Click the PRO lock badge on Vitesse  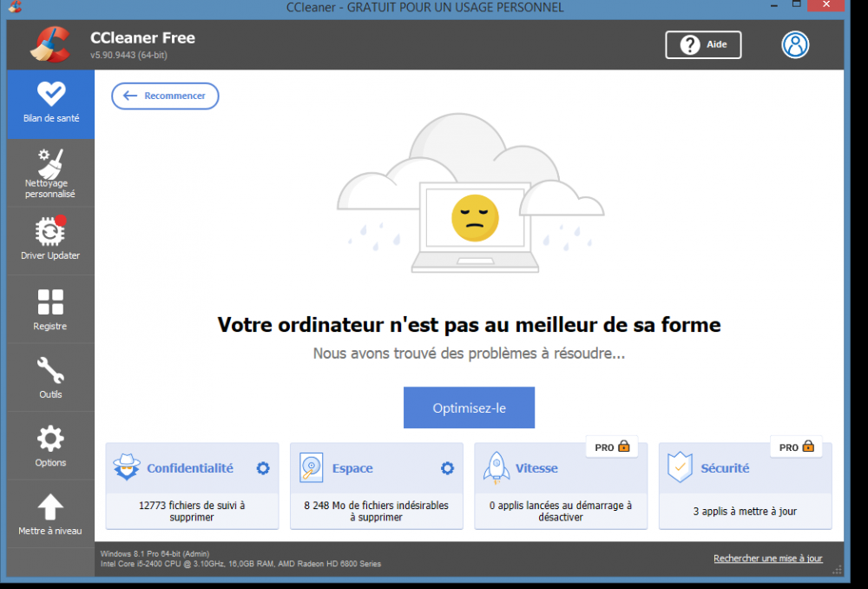point(612,447)
